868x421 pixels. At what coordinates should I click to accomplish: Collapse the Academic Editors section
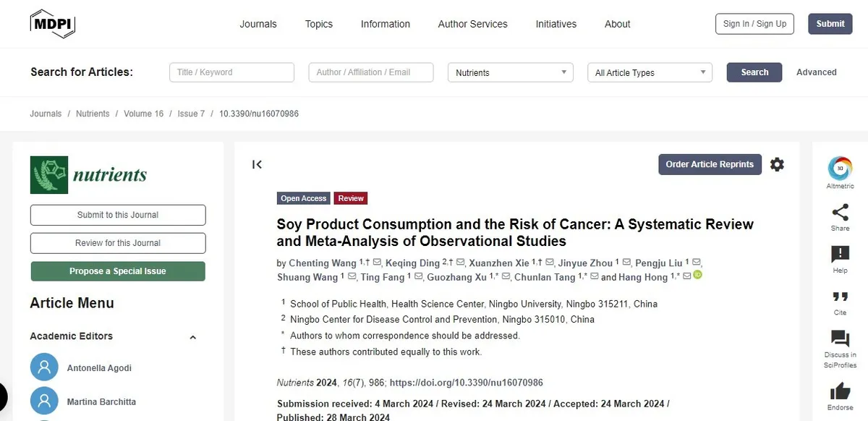click(193, 337)
